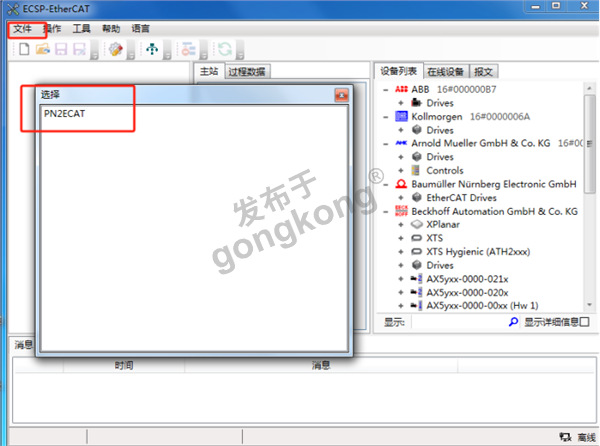
Task: Click the Save disk toolbar icon
Action: pyautogui.click(x=61, y=49)
